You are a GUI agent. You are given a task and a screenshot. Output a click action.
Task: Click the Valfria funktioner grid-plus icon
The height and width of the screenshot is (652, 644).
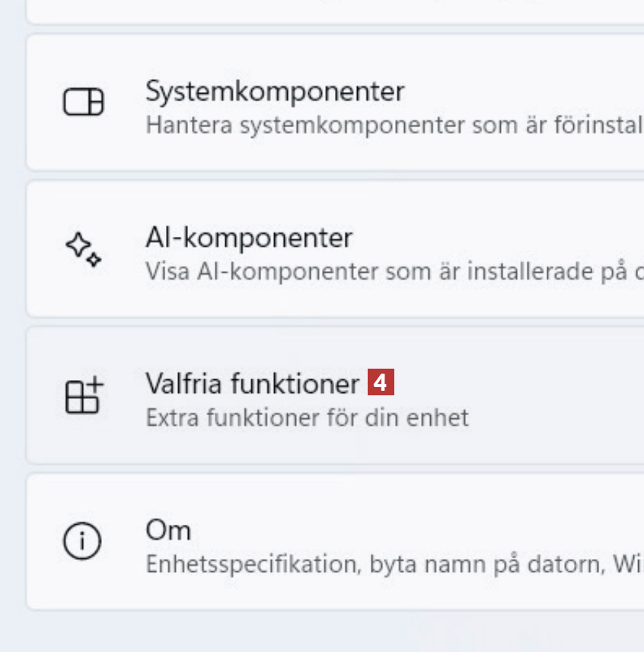point(83,396)
